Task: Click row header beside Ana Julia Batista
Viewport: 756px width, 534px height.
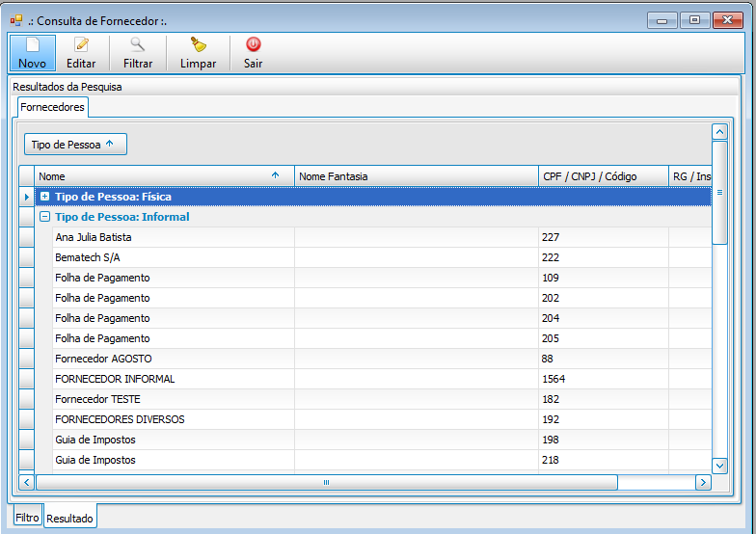Action: [x=27, y=237]
